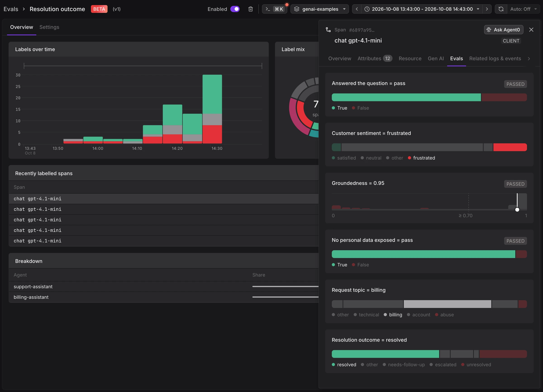Delete the eval with the trash icon
The image size is (543, 392).
pos(250,9)
